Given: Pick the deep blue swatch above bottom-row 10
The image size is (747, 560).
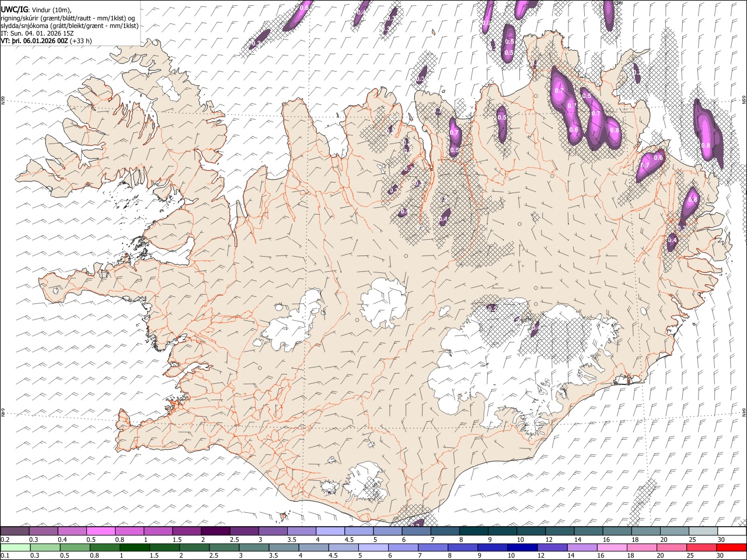Looking at the screenshot, I should pyautogui.click(x=522, y=547).
